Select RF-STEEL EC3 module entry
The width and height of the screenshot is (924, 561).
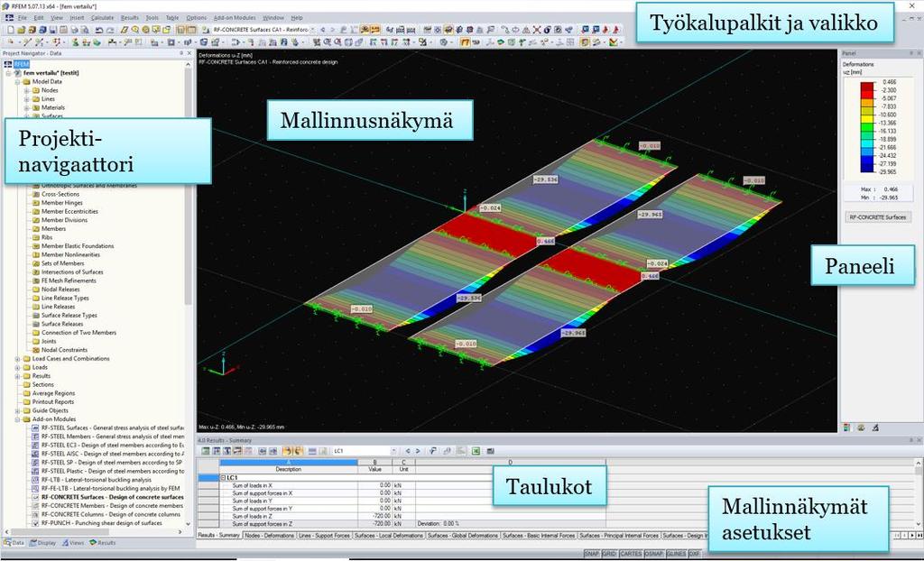coord(112,446)
